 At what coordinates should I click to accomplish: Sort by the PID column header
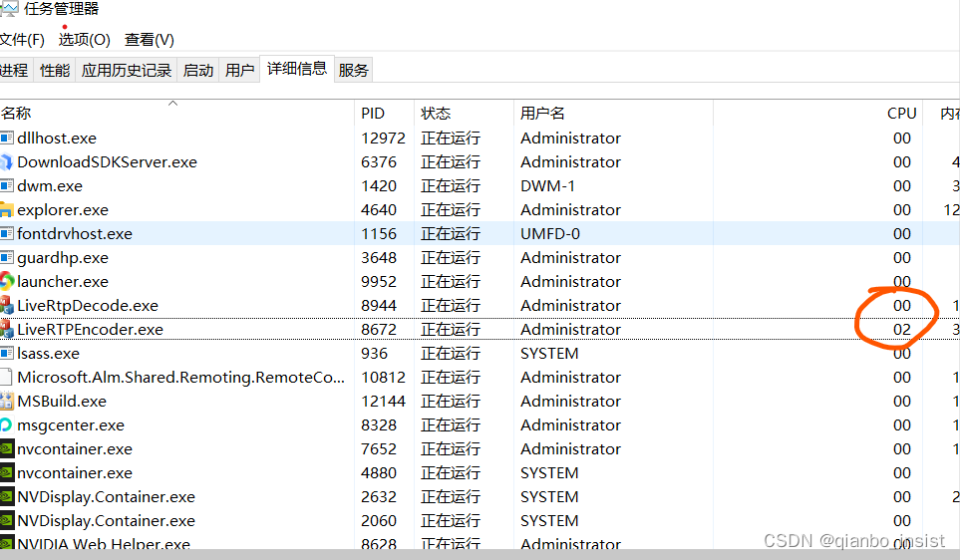384,114
